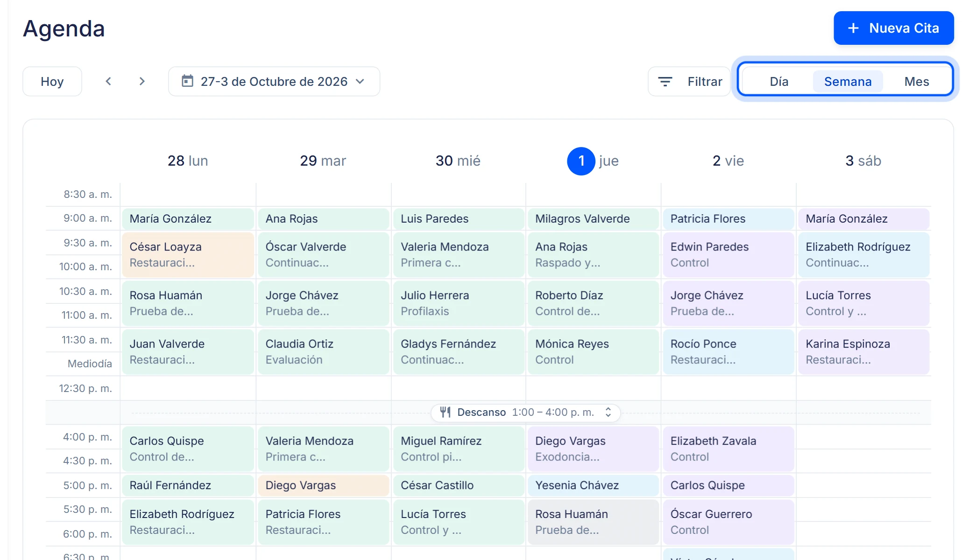Select the highlighted day 1 jue
The height and width of the screenshot is (560, 976).
point(593,161)
